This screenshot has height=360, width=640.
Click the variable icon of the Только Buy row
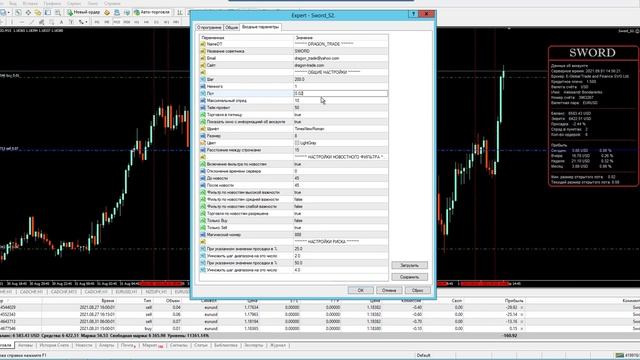[203, 220]
